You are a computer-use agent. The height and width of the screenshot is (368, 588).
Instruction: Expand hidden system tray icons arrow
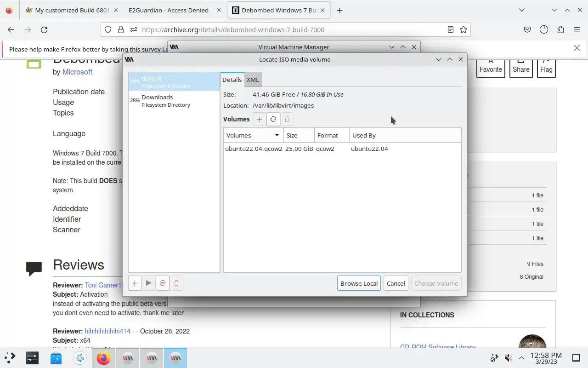(x=521, y=358)
